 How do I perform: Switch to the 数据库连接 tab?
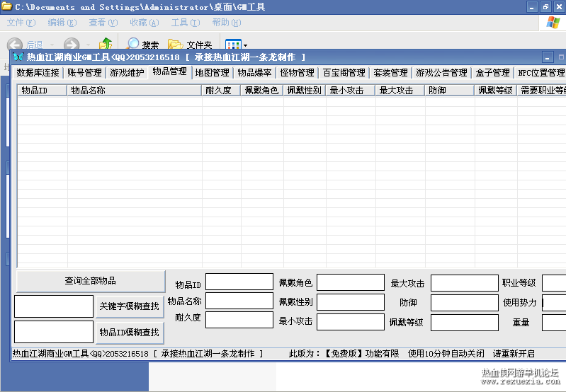pyautogui.click(x=38, y=72)
